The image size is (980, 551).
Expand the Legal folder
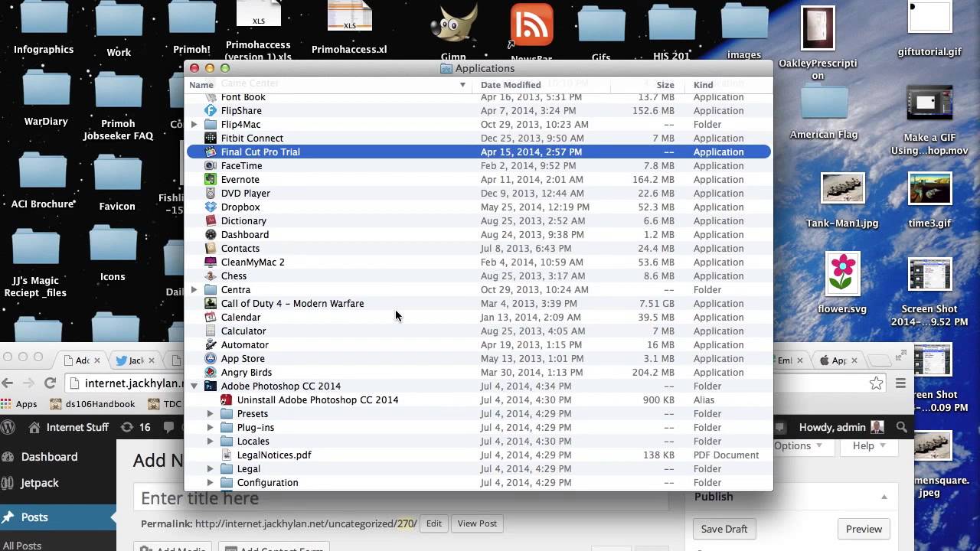point(211,468)
